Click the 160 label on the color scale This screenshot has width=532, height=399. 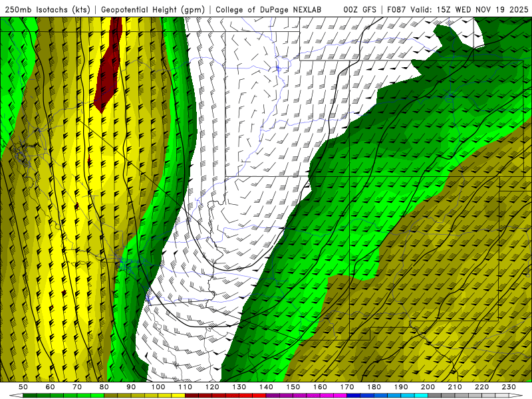tap(320, 387)
